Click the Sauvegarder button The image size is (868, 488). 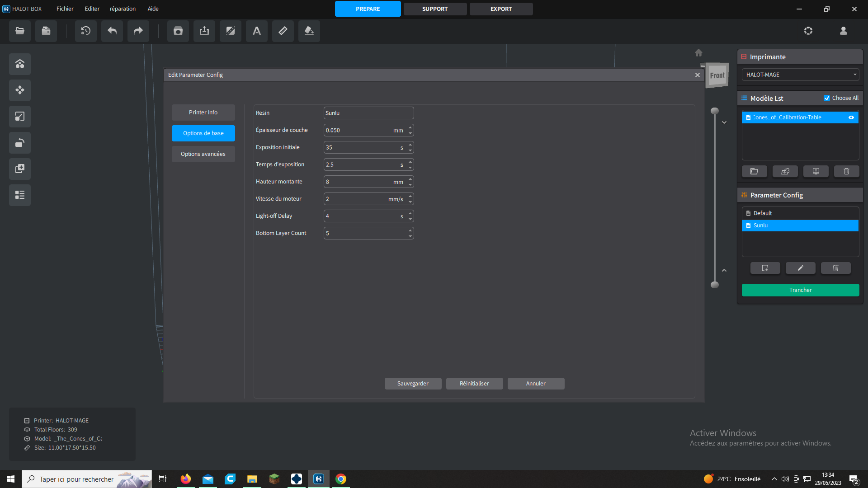(413, 384)
